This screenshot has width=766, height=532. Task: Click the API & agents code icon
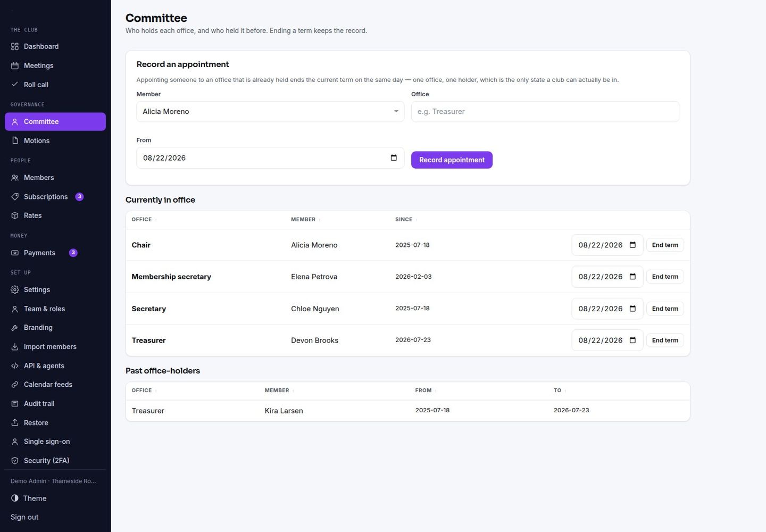tap(15, 366)
